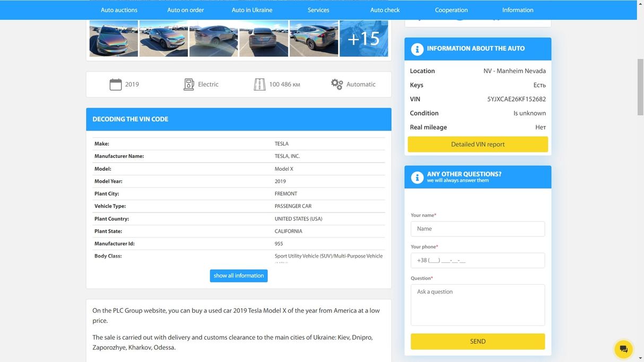Click the info icon beside Information About the Auto
Image resolution: width=644 pixels, height=362 pixels.
click(x=417, y=49)
